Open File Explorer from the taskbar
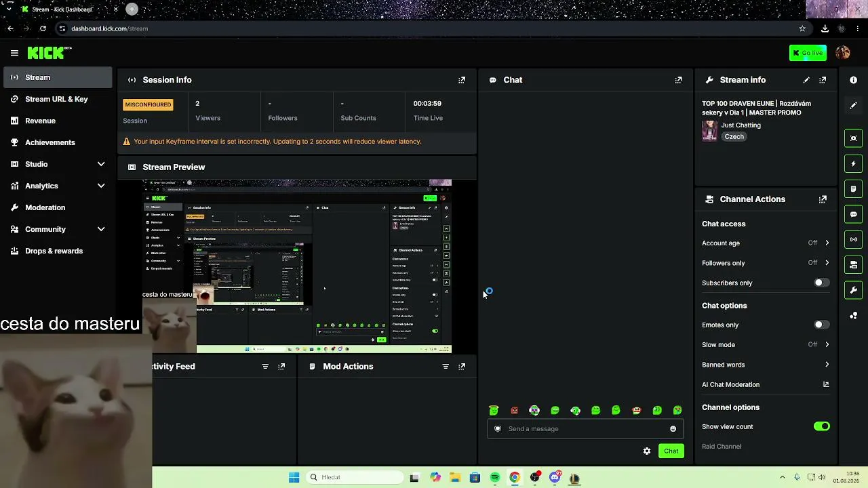This screenshot has width=868, height=488. tap(454, 478)
